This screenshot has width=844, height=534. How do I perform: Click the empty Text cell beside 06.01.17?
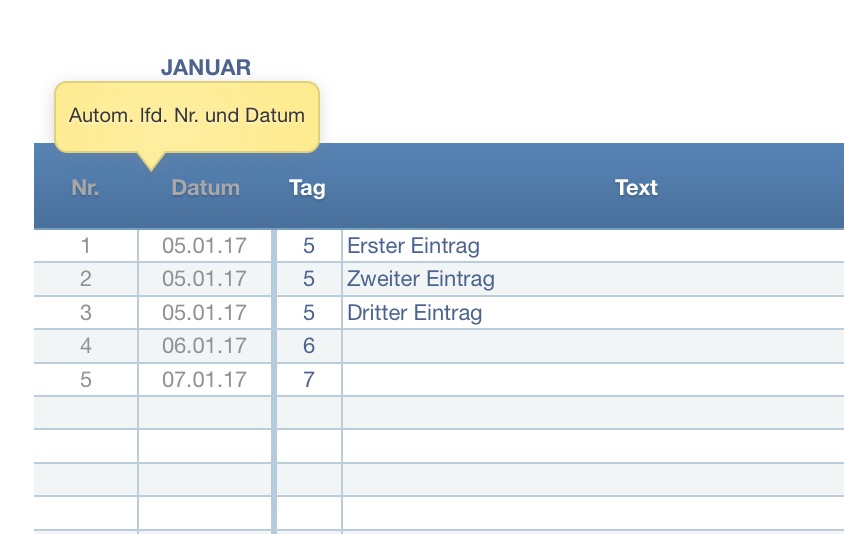pos(592,346)
